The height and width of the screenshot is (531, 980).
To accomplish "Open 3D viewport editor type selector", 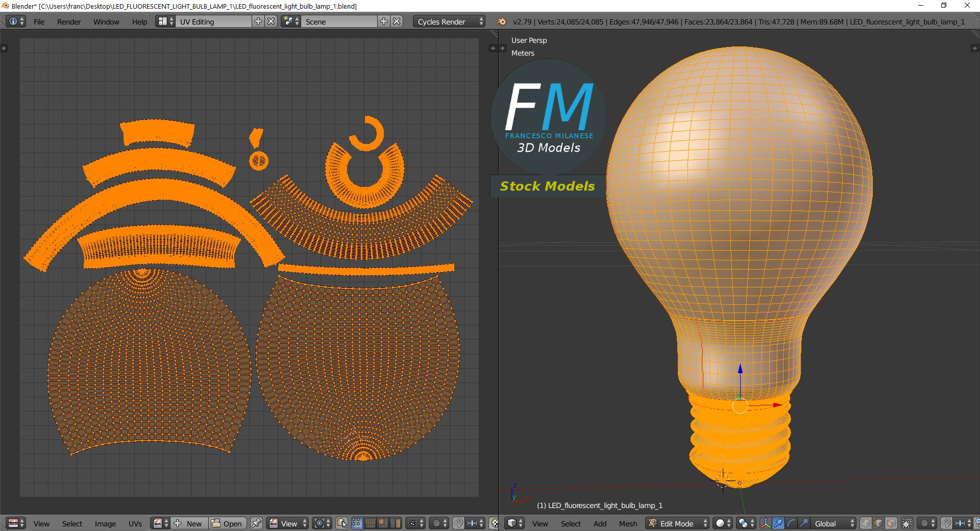I will [x=515, y=523].
